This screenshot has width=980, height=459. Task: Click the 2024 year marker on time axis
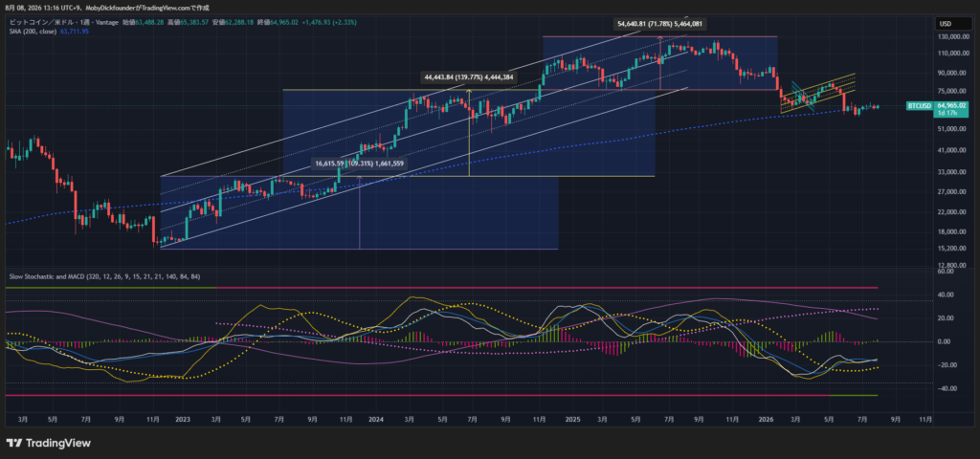(376, 420)
